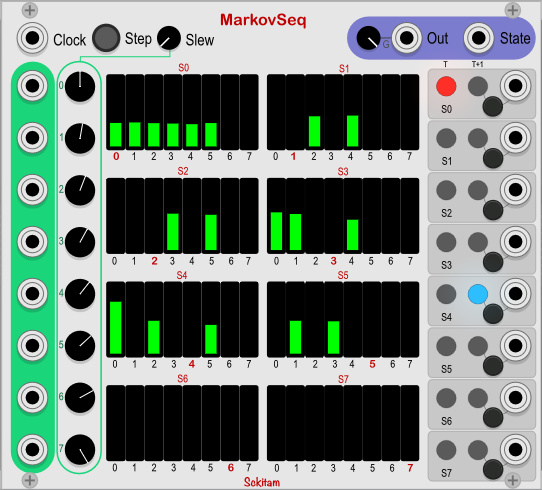Screen dimensions: 542x490
Task: Toggle the red S0 T state light
Action: [x=446, y=86]
